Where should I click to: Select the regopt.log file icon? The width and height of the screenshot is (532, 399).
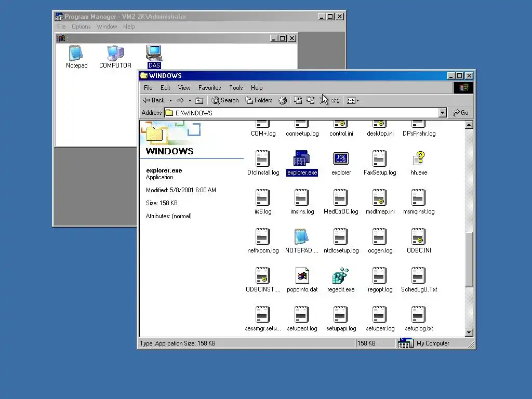click(380, 275)
